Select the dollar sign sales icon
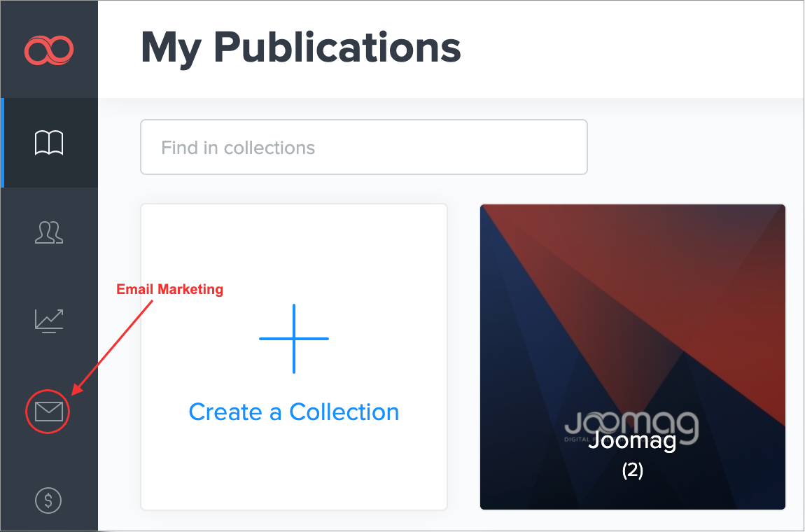Viewport: 805px width, 532px height. [49, 500]
